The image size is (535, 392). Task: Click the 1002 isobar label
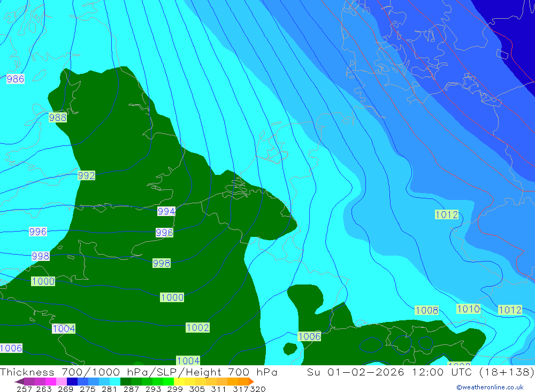pyautogui.click(x=197, y=327)
